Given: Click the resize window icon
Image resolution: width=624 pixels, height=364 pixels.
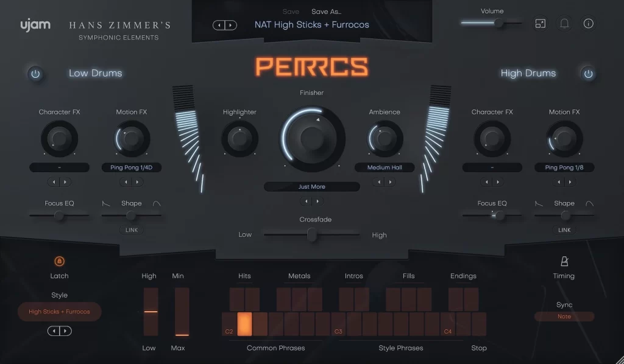Looking at the screenshot, I should tap(541, 24).
